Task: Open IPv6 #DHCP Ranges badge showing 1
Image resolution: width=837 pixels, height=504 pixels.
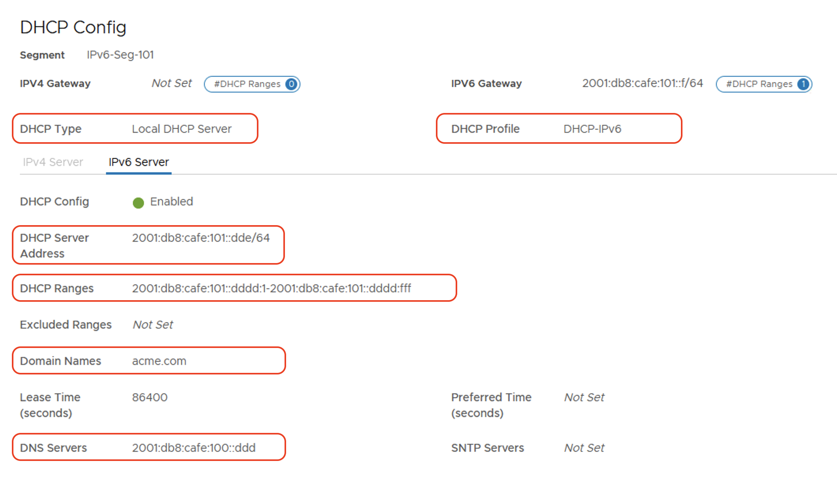Action: pyautogui.click(x=764, y=84)
